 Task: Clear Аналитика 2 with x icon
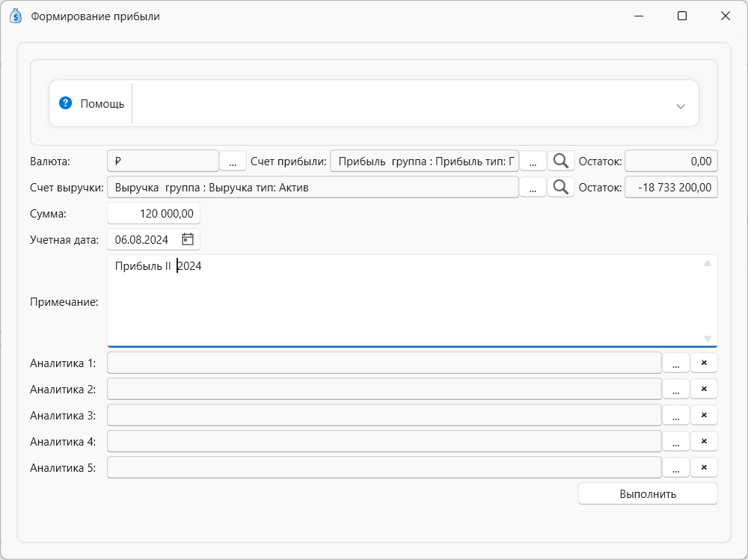click(x=704, y=389)
